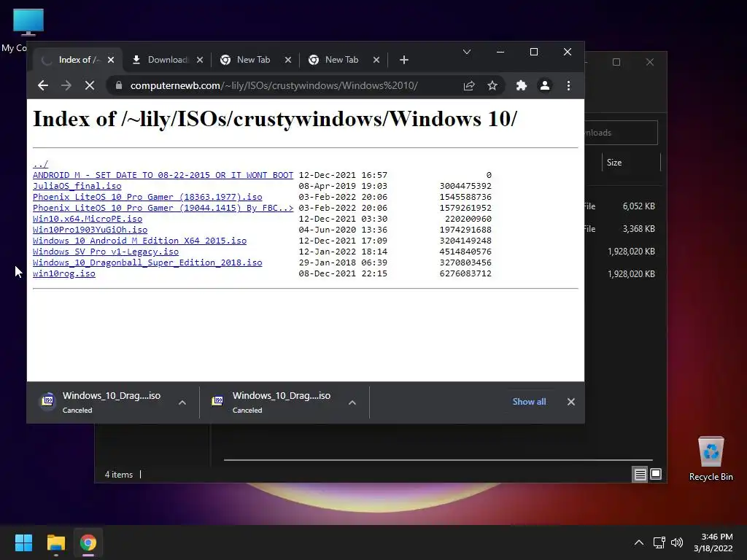The height and width of the screenshot is (560, 747).
Task: Download Win10Pro1903YuGiOh.iso
Action: [90, 230]
